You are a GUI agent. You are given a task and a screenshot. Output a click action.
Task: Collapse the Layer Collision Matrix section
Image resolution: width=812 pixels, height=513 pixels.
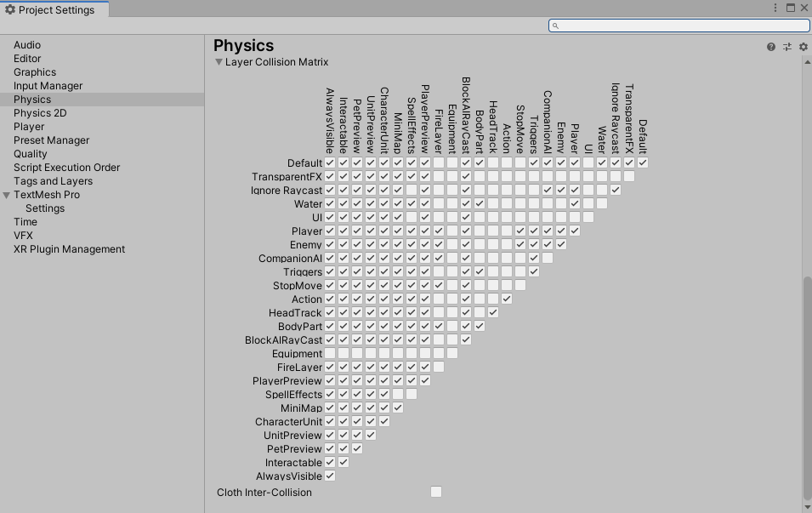pyautogui.click(x=219, y=62)
